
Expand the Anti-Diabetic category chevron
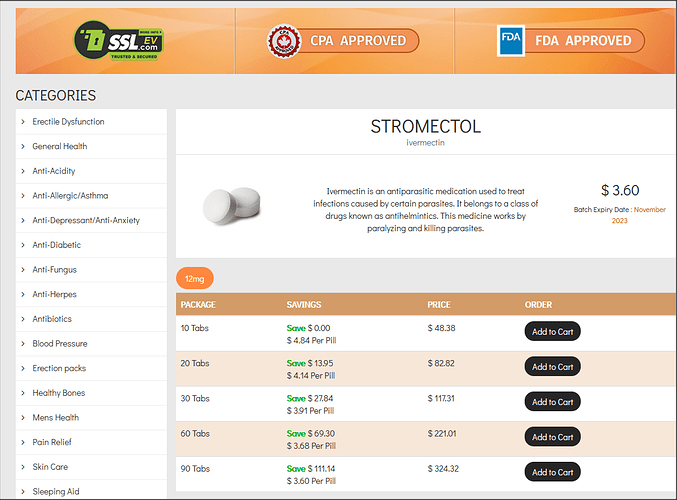(x=23, y=245)
